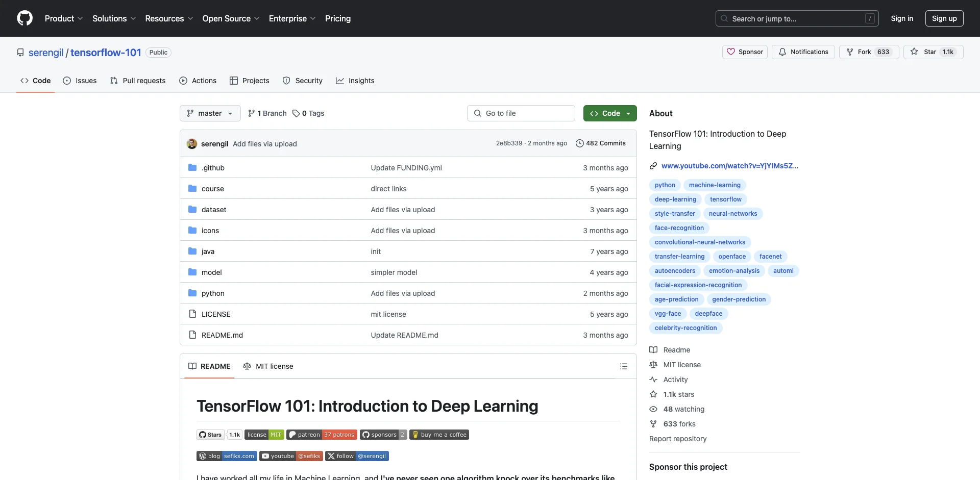This screenshot has height=480, width=980.
Task: View the 48 watching link
Action: [677, 409]
